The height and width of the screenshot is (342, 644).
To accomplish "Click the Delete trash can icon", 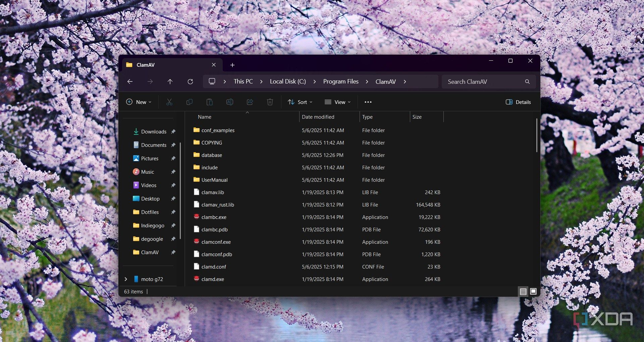I will pos(270,102).
